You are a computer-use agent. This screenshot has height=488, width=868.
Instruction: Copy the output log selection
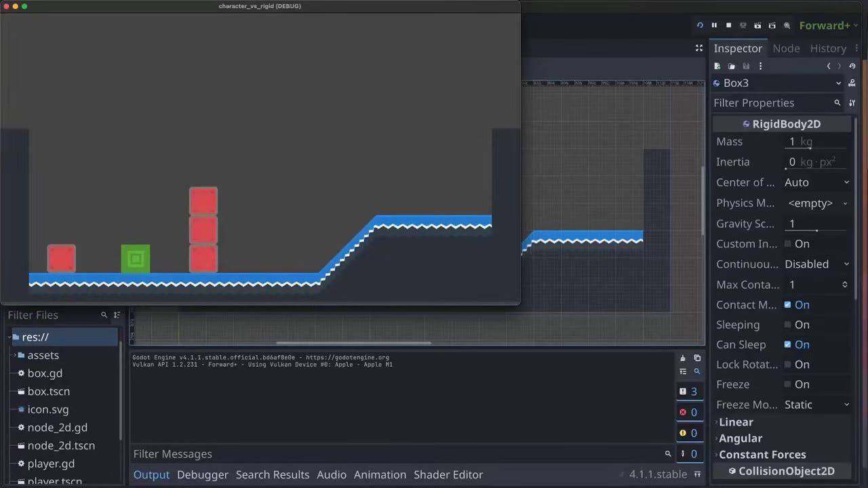pyautogui.click(x=697, y=358)
